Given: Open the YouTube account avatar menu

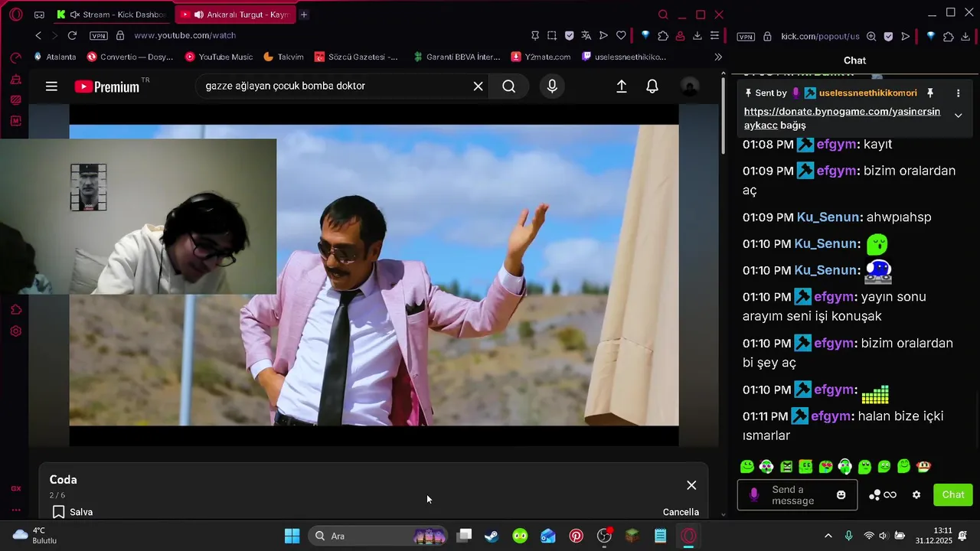Looking at the screenshot, I should (690, 86).
